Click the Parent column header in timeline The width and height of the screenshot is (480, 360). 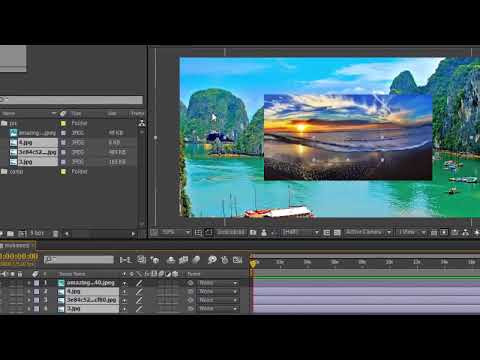[194, 274]
